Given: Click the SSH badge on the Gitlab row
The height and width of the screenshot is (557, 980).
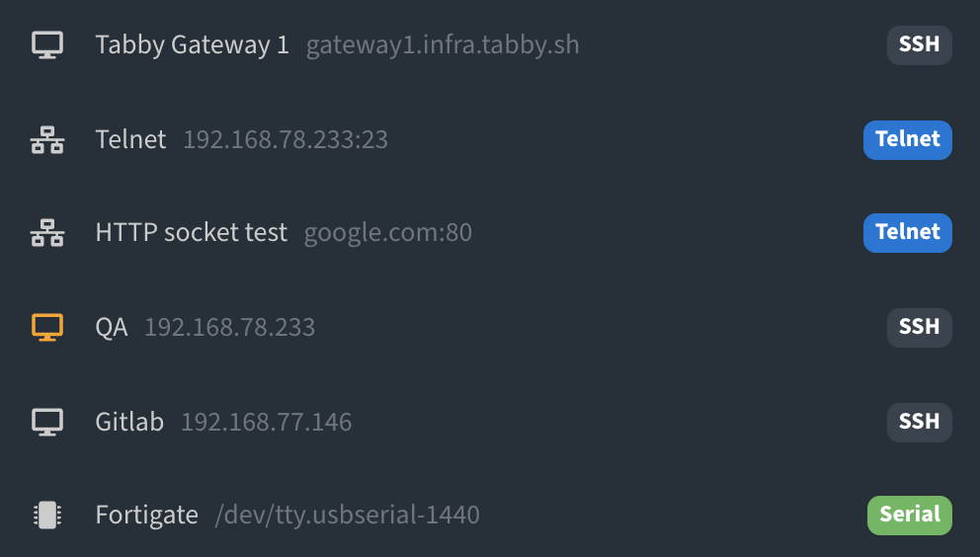Looking at the screenshot, I should coord(920,423).
